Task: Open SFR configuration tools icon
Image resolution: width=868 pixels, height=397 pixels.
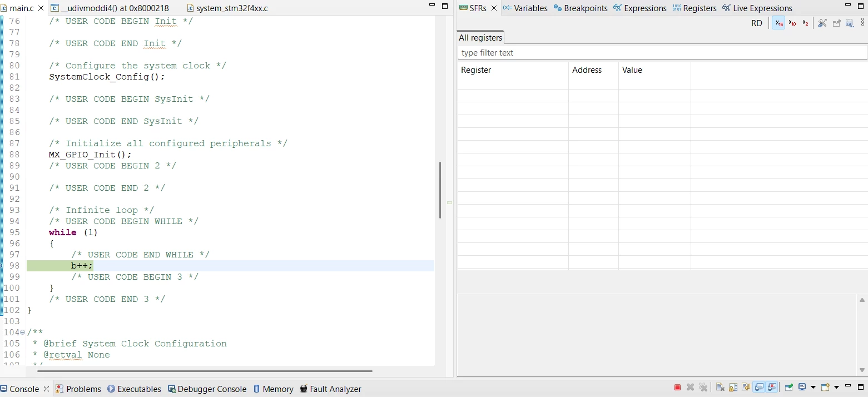Action: pos(822,23)
